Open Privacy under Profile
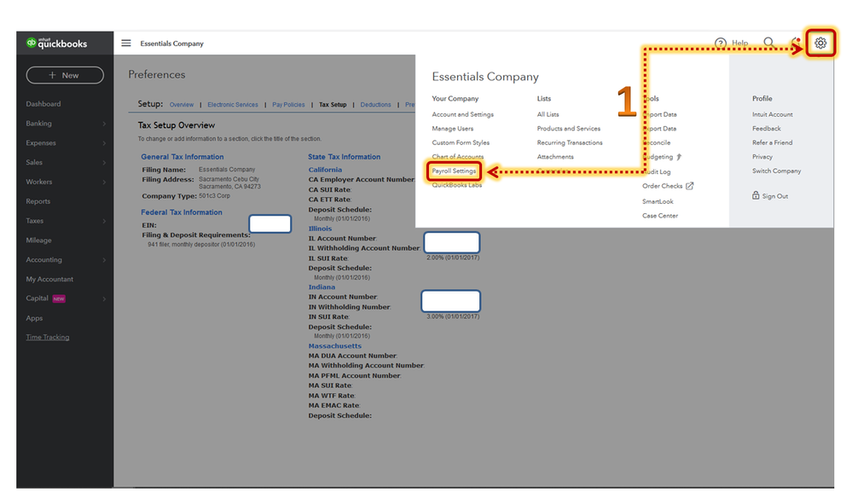The width and height of the screenshot is (852, 504). pos(762,157)
